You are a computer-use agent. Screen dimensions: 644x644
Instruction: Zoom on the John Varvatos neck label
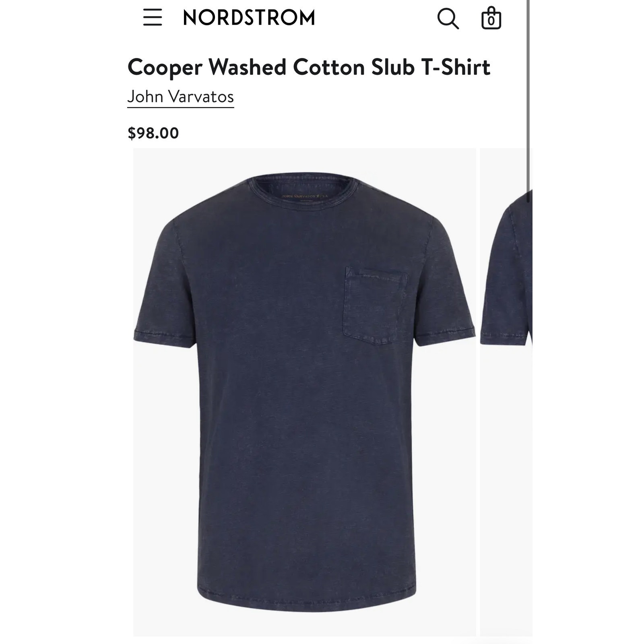coord(304,196)
